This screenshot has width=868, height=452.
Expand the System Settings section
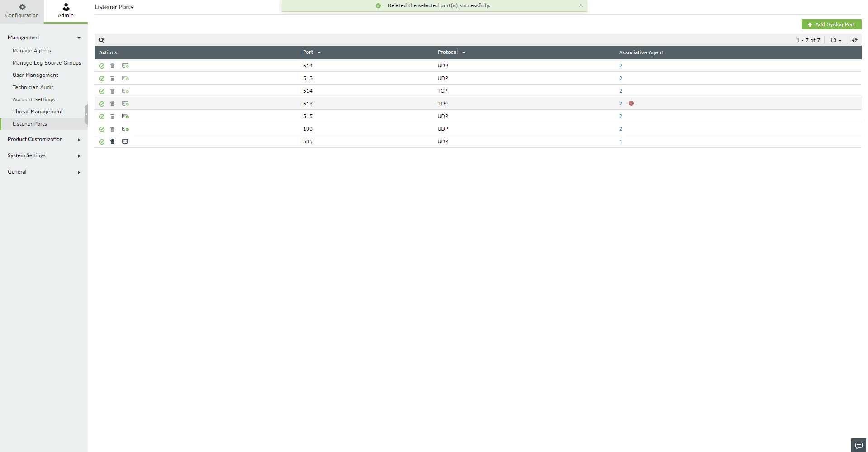coord(43,155)
